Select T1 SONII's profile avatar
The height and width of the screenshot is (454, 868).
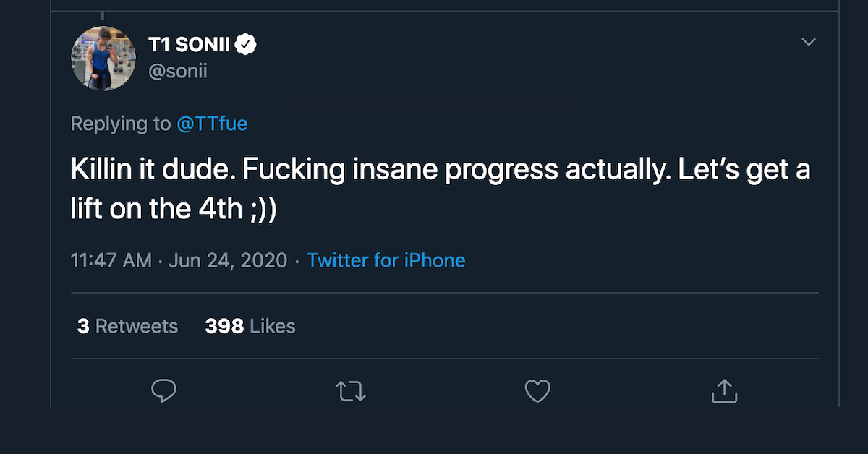point(103,58)
